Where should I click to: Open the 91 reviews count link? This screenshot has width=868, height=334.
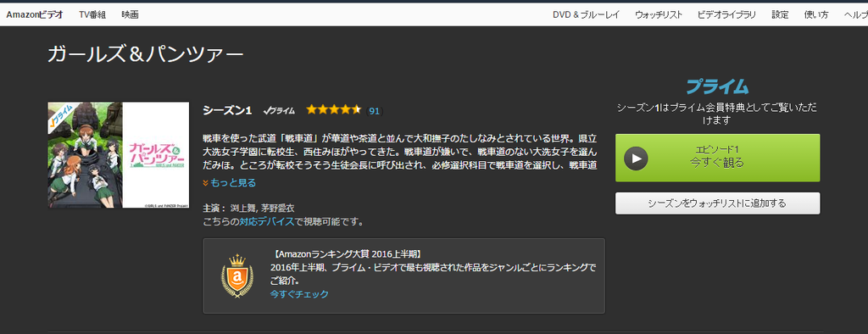click(x=374, y=111)
